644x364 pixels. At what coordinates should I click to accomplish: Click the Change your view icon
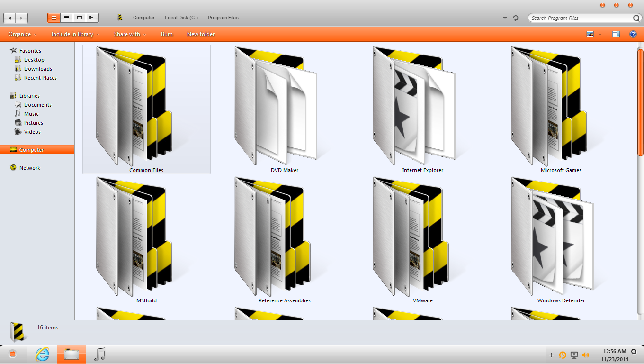pos(590,34)
